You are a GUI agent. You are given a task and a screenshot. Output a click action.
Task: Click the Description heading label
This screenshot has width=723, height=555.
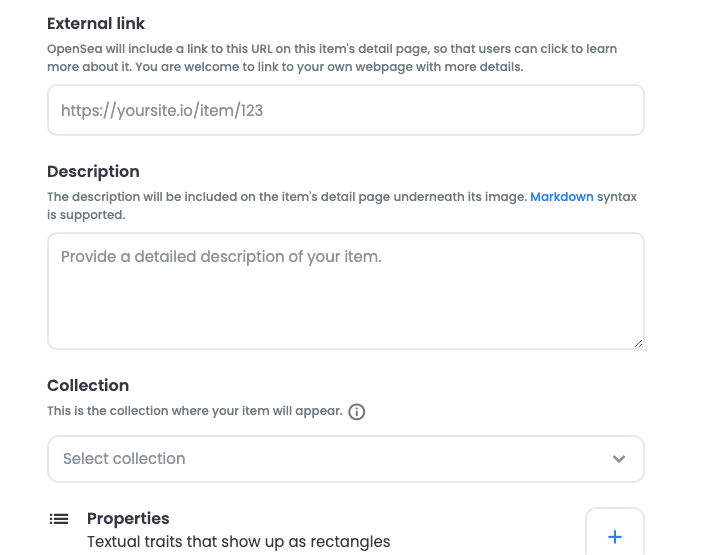93,171
